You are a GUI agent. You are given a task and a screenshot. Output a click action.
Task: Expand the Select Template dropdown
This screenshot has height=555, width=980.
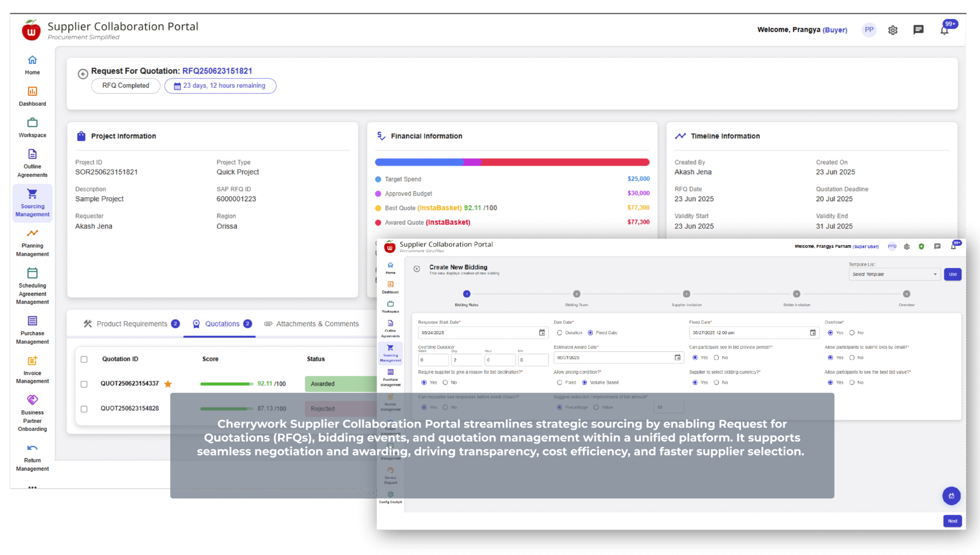(x=894, y=274)
